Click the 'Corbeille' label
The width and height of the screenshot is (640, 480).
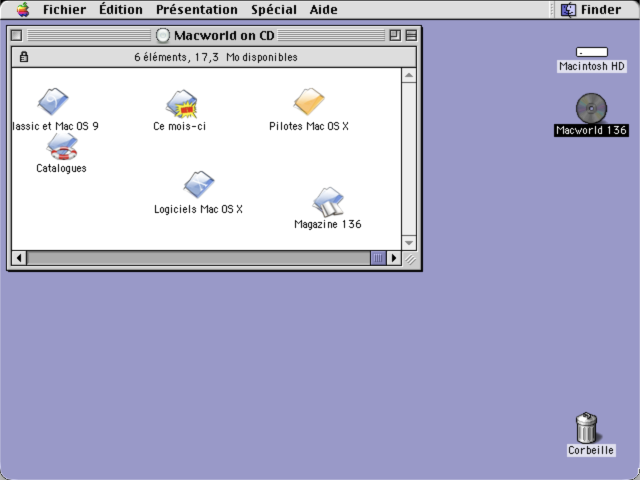tap(591, 450)
